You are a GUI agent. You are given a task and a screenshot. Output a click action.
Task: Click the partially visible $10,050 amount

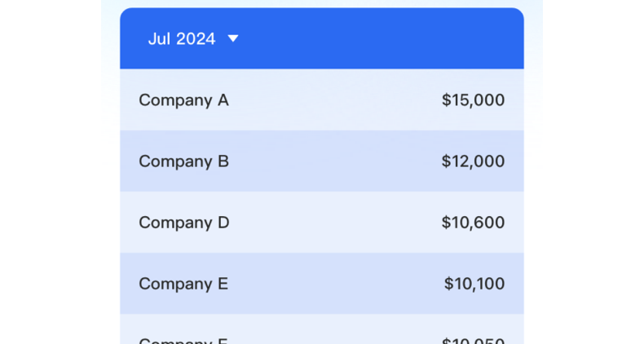[473, 340]
